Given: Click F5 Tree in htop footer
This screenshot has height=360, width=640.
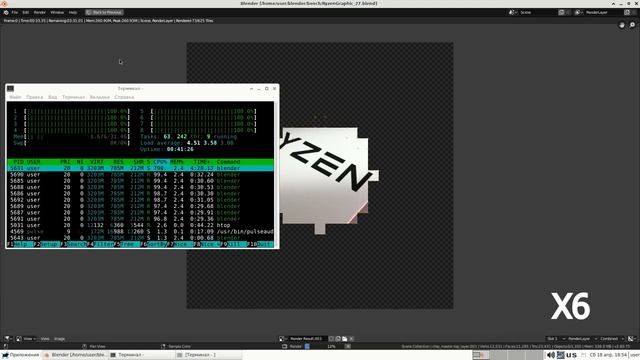Looking at the screenshot, I should (x=127, y=244).
